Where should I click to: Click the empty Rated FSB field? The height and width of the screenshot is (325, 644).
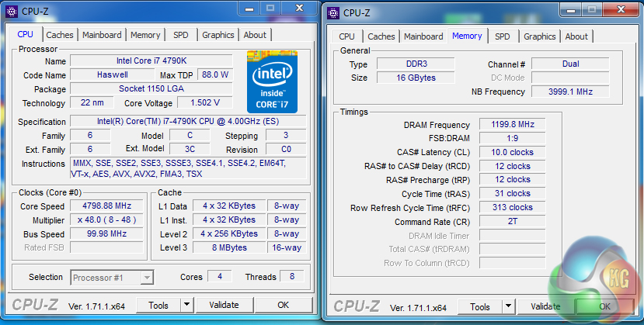106,247
